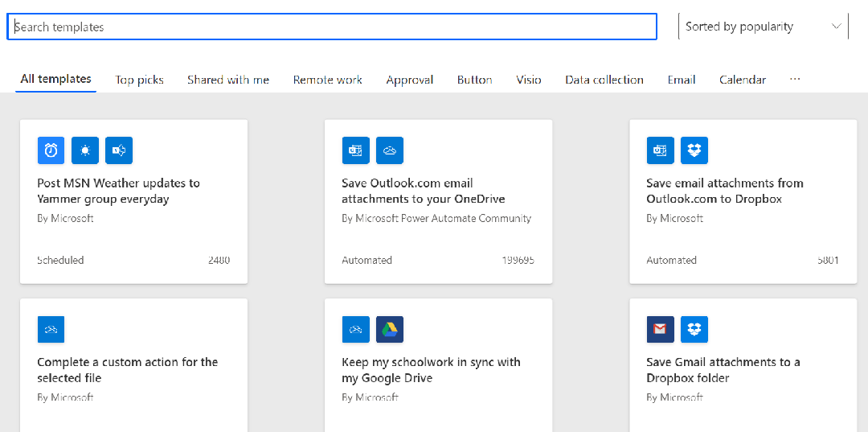The height and width of the screenshot is (432, 868).
Task: Click Dropbox icon on the Gmail attachments card
Action: (694, 330)
